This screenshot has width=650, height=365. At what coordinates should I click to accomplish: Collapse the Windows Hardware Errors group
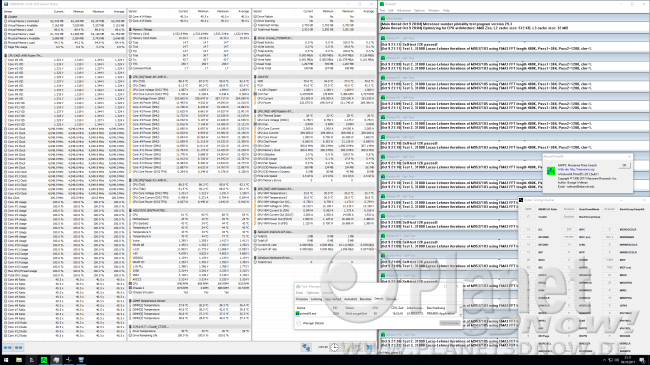[256, 258]
